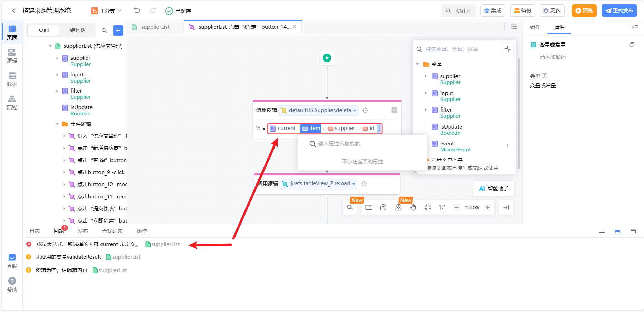644x312 pixels.
Task: Open the AI 智能助手 button
Action: [493, 189]
